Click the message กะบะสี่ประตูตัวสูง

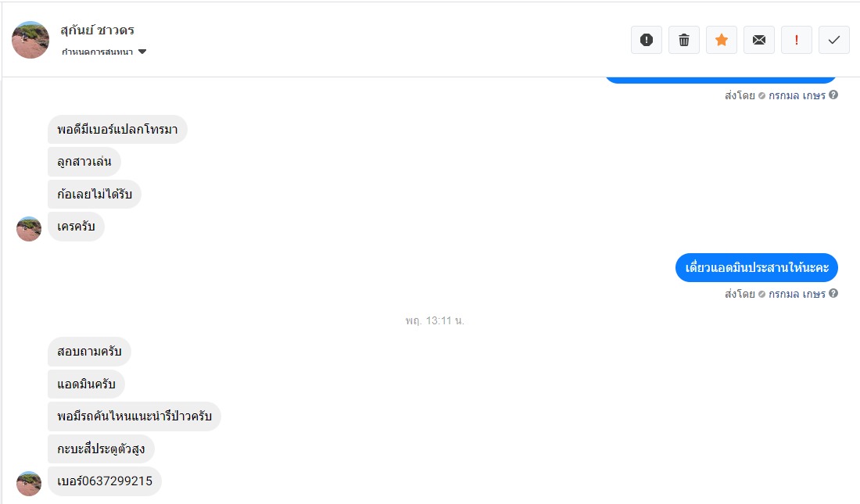click(x=101, y=449)
